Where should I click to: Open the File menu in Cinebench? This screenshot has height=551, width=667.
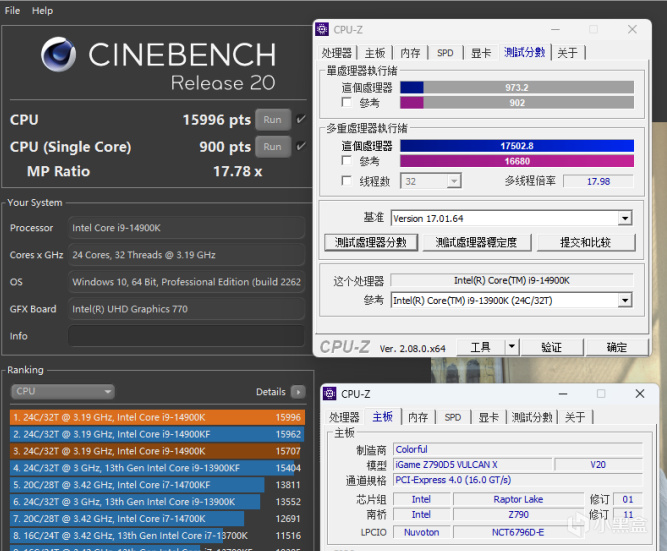pos(13,10)
